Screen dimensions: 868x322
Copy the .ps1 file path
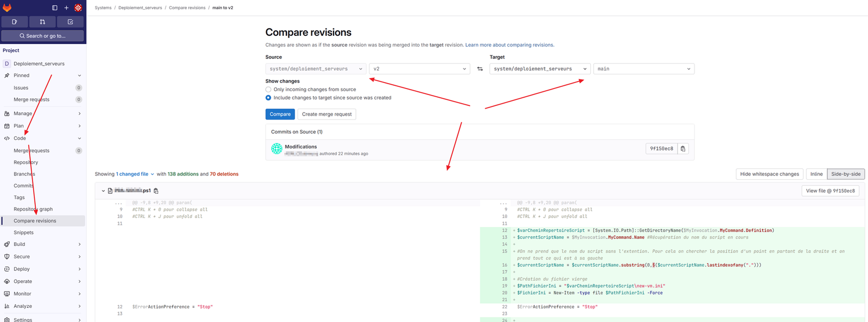tap(156, 191)
